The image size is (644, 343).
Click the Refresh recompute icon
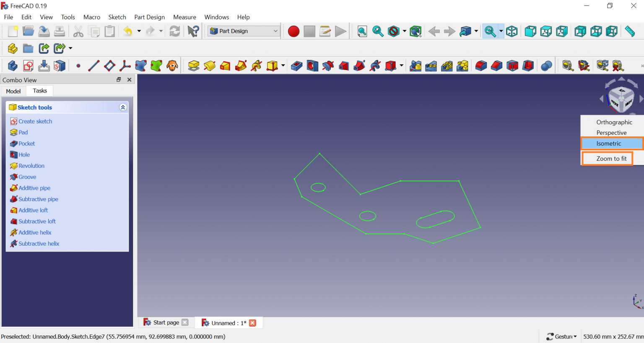pyautogui.click(x=175, y=31)
